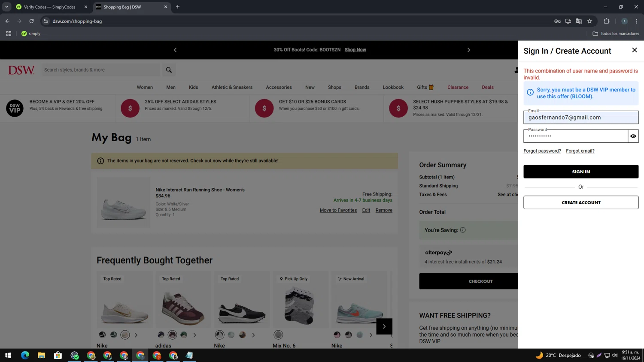Viewport: 644px width, 362px height.
Task: Select first color swatch under first Nike
Action: [x=102, y=335]
